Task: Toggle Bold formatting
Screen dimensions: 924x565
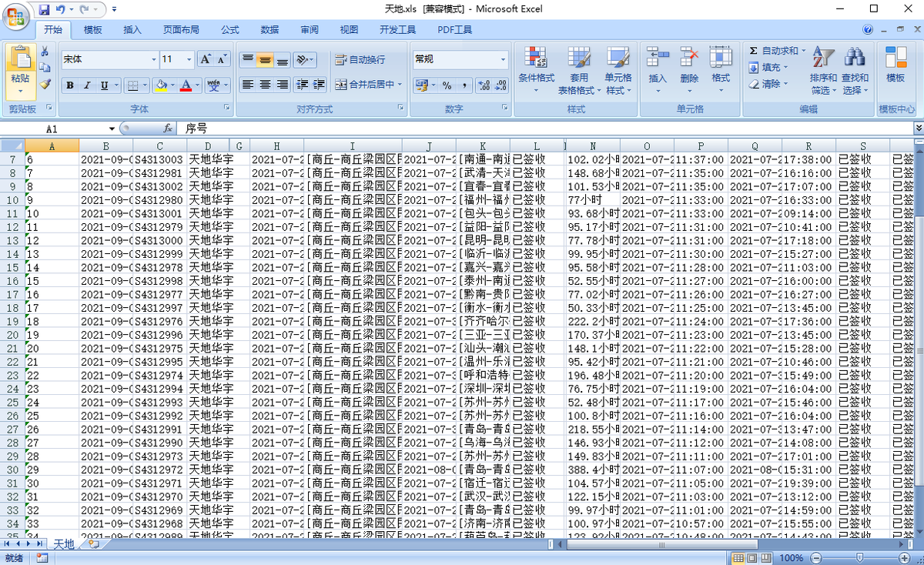Action: point(70,85)
